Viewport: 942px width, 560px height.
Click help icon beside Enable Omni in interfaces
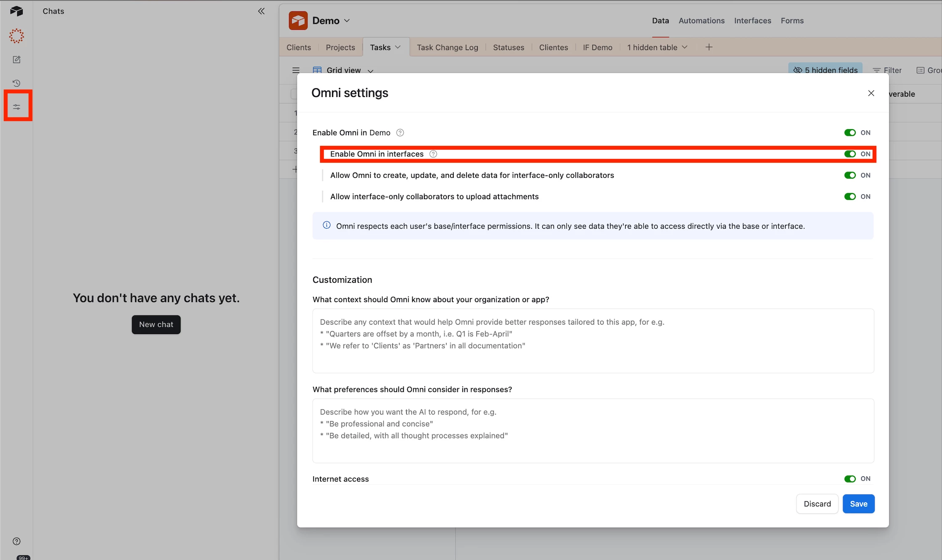click(433, 154)
